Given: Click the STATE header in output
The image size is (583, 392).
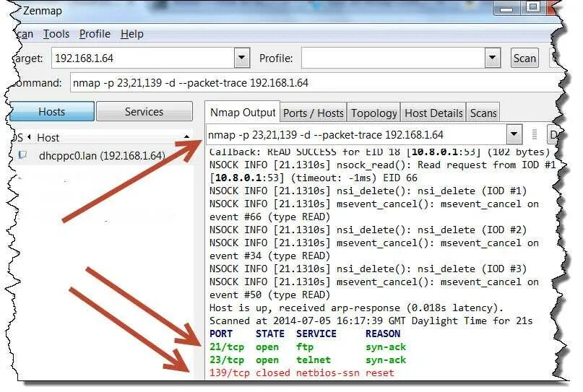Looking at the screenshot, I should click(x=270, y=334).
